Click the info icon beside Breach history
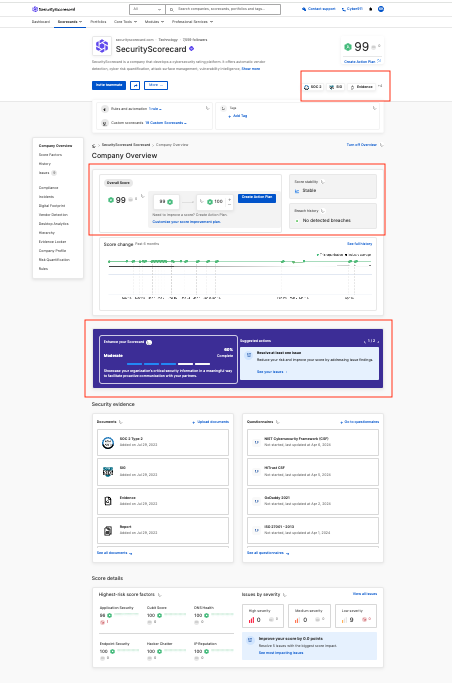The height and width of the screenshot is (683, 452). coord(323,211)
